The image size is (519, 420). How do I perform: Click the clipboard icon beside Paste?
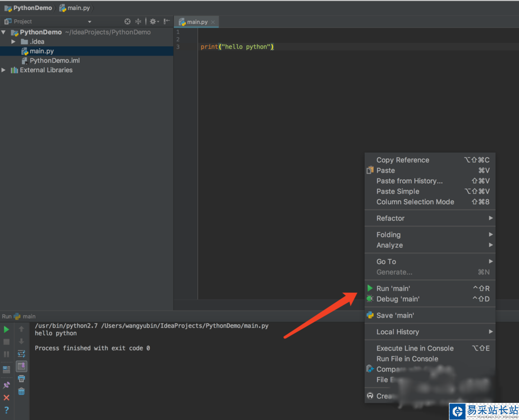point(370,170)
